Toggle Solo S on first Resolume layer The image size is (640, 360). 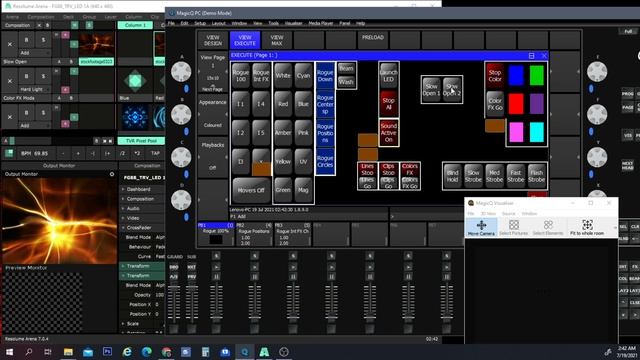click(x=43, y=40)
